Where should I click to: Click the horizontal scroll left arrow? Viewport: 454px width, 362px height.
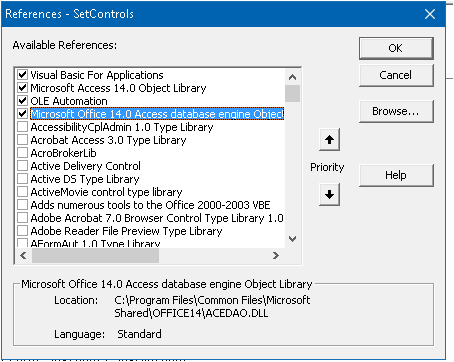click(x=23, y=256)
